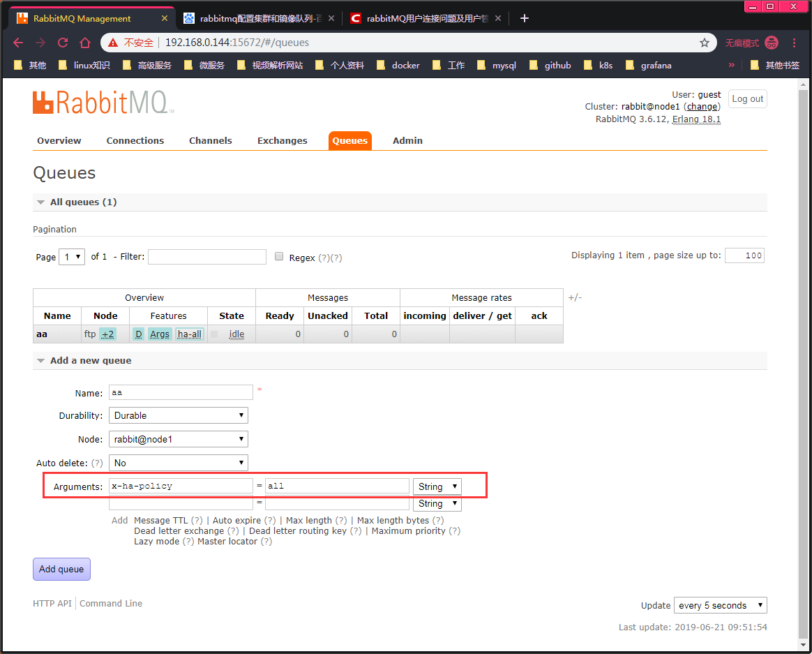
Task: Switch to the Admin tab
Action: (x=407, y=140)
